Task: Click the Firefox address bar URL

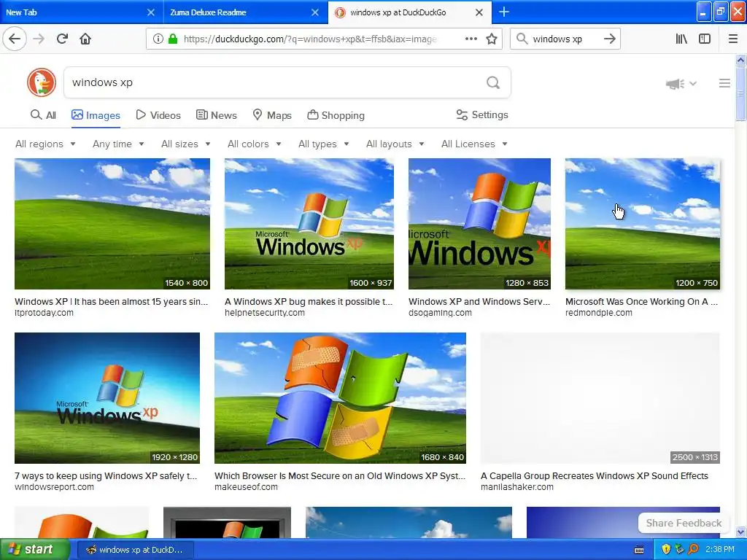Action: point(311,39)
